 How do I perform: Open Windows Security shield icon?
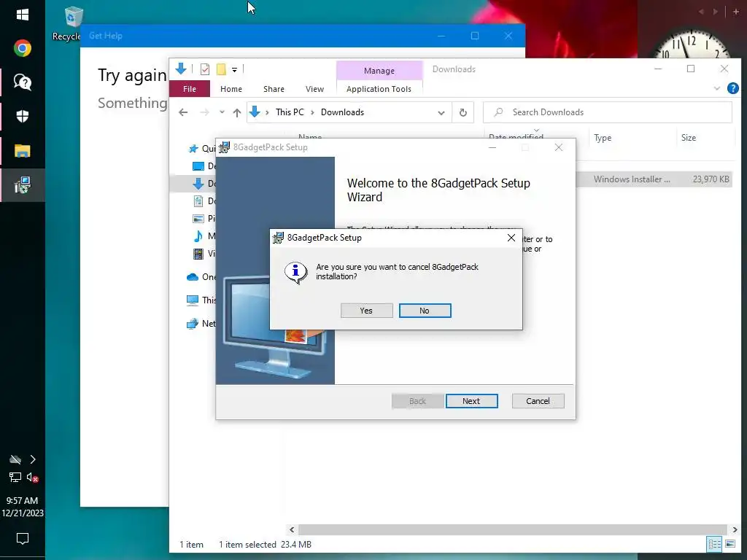point(23,116)
